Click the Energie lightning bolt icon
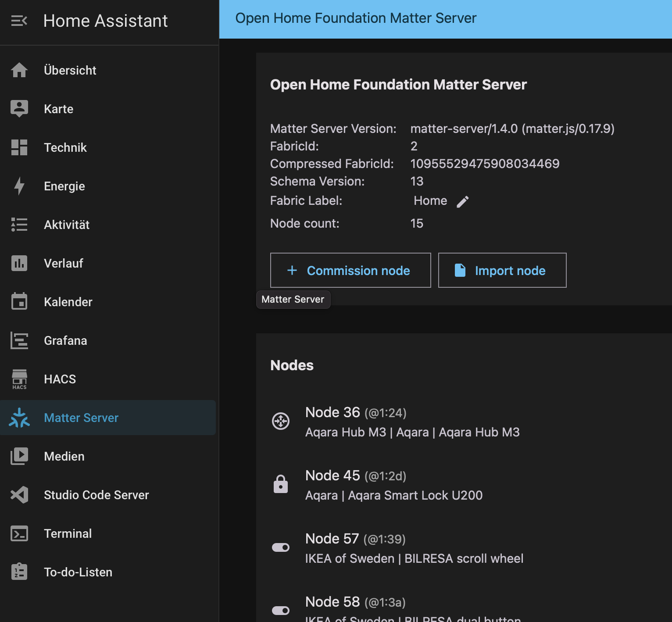The image size is (672, 622). pyautogui.click(x=19, y=186)
